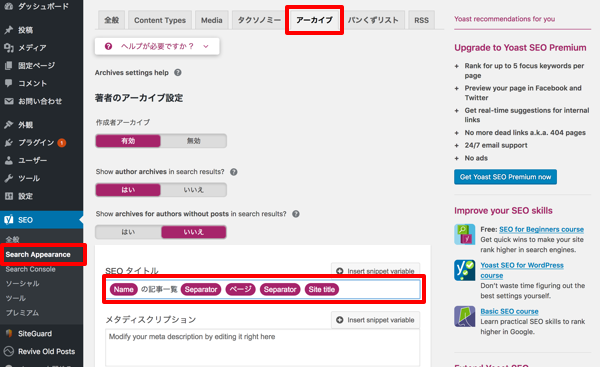Switch to the Content Types tab
The image size is (600, 367).
pos(160,20)
